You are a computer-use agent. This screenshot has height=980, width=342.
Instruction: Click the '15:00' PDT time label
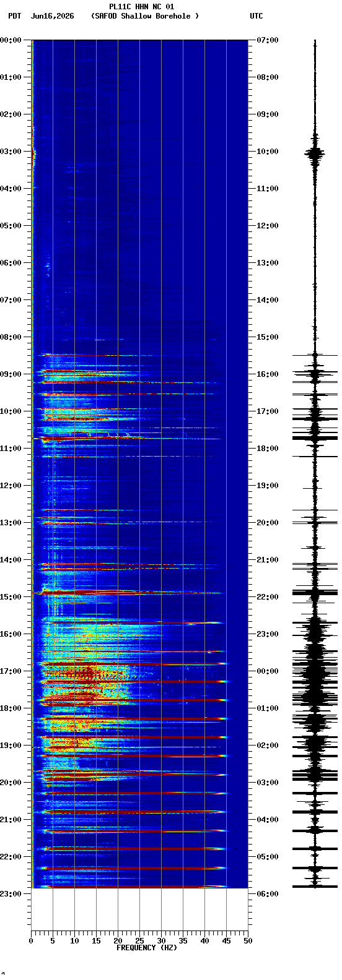[11, 597]
